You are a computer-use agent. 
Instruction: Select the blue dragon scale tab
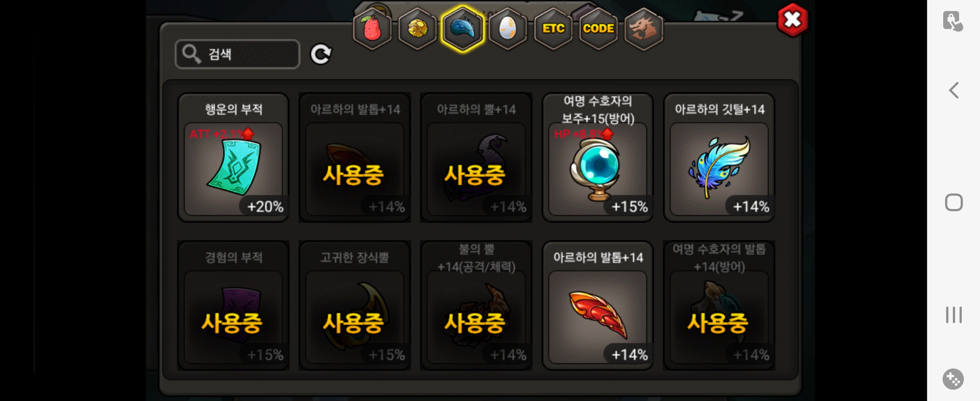[462, 29]
